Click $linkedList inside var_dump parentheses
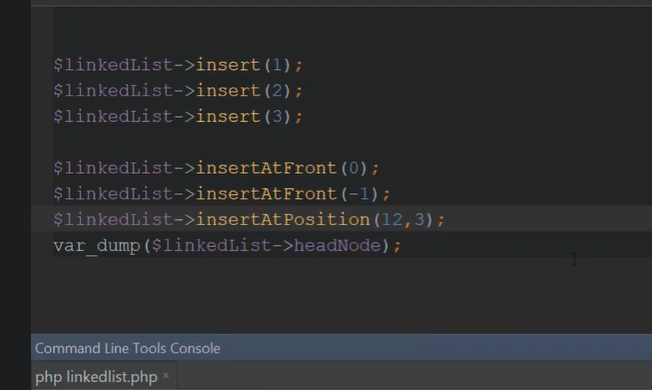 211,246
